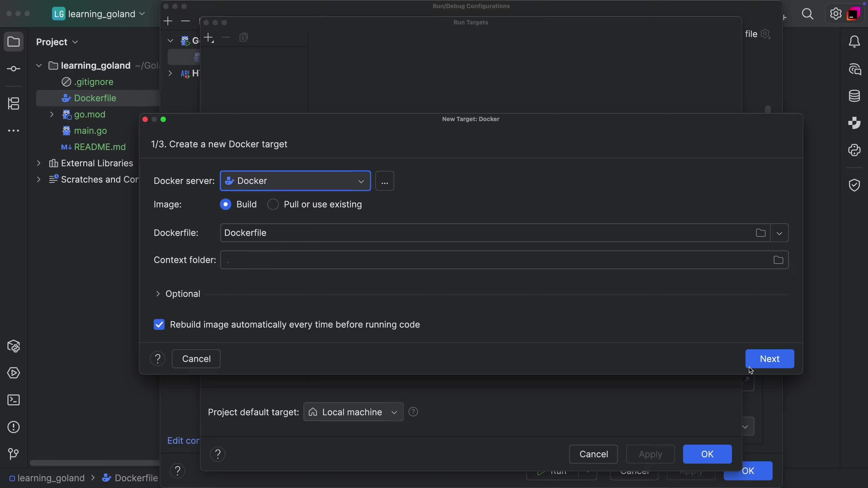
Task: Click Next in the Docker target wizard
Action: [770, 359]
